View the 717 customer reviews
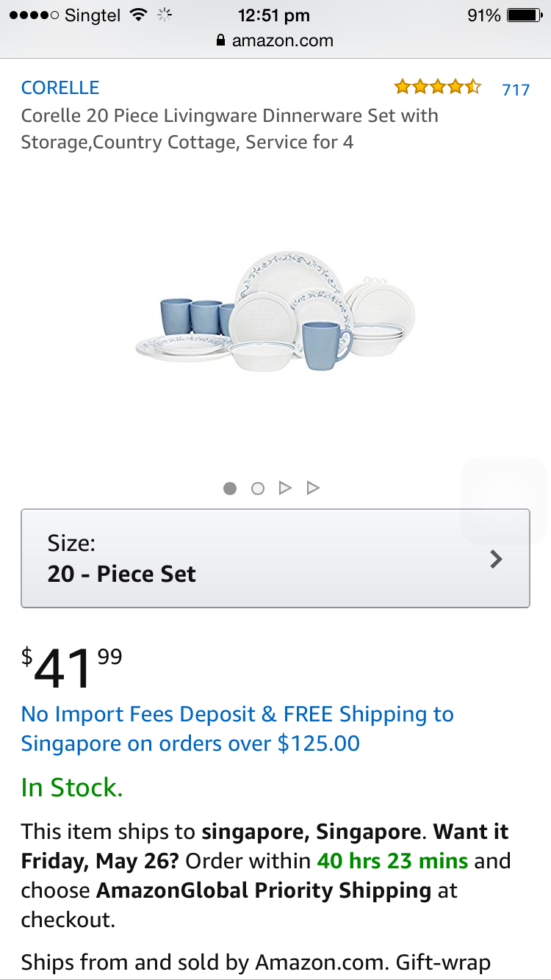This screenshot has height=980, width=551. point(516,90)
